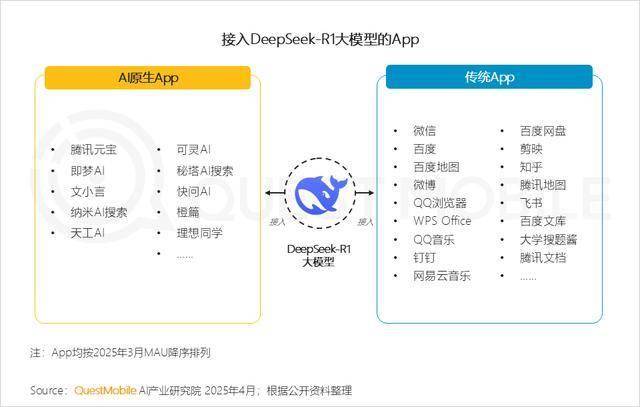This screenshot has width=640, height=407.
Task: Click the 飞书 list item
Action: click(531, 203)
